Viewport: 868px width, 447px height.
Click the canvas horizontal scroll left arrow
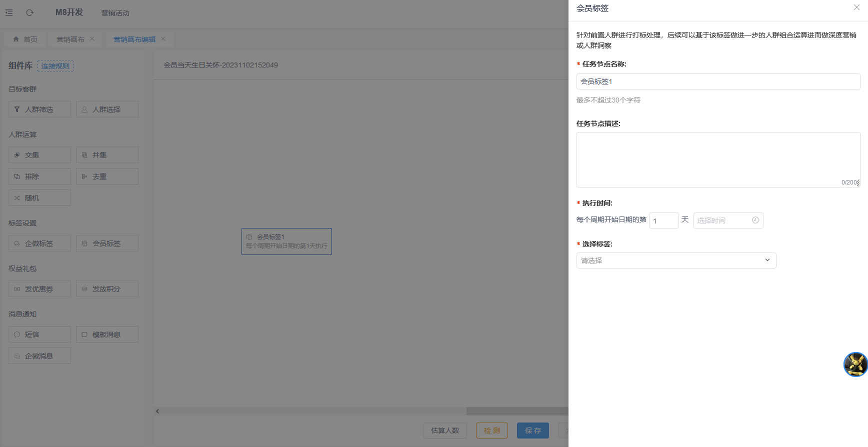tap(157, 411)
